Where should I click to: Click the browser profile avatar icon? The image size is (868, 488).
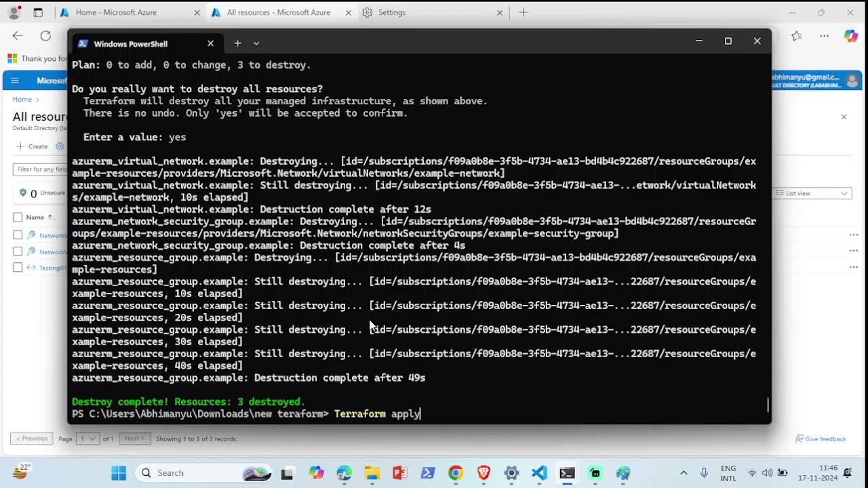coord(15,12)
